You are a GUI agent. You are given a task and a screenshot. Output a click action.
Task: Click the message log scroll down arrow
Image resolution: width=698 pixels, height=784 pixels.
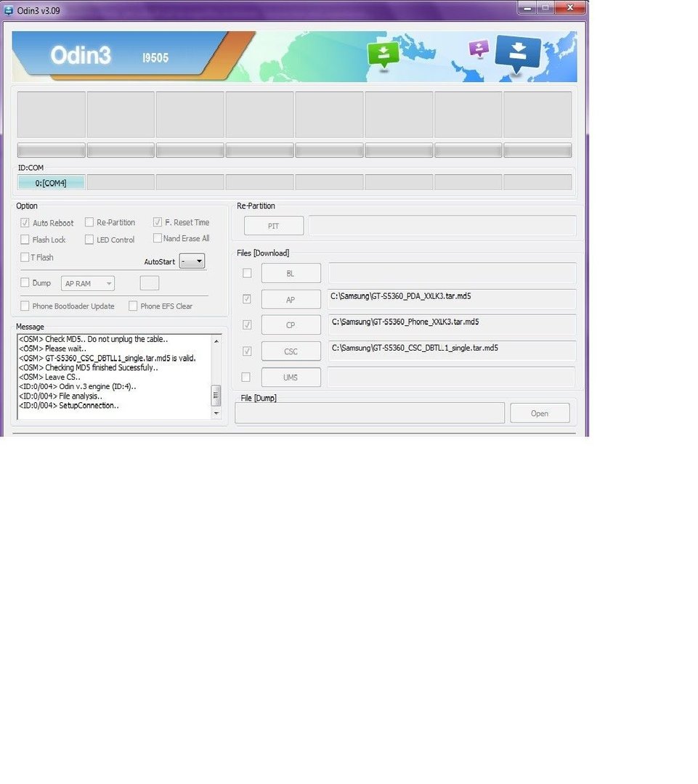216,414
